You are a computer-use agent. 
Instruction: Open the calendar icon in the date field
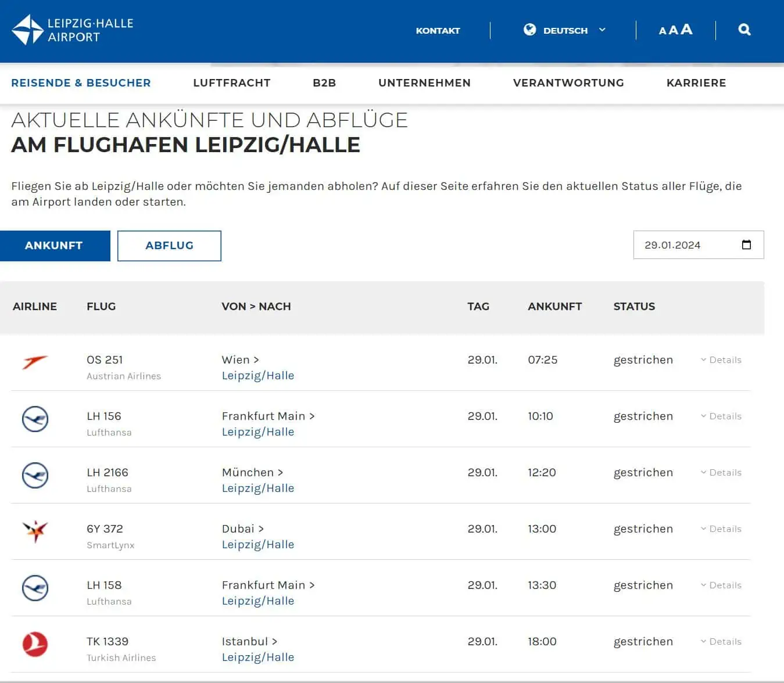[746, 245]
